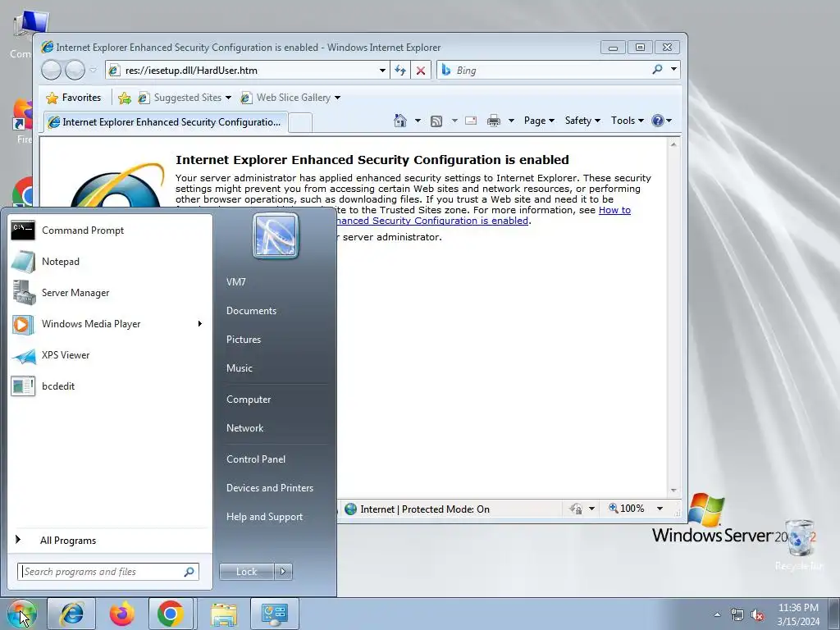Launch Chrome from the taskbar

click(x=171, y=614)
